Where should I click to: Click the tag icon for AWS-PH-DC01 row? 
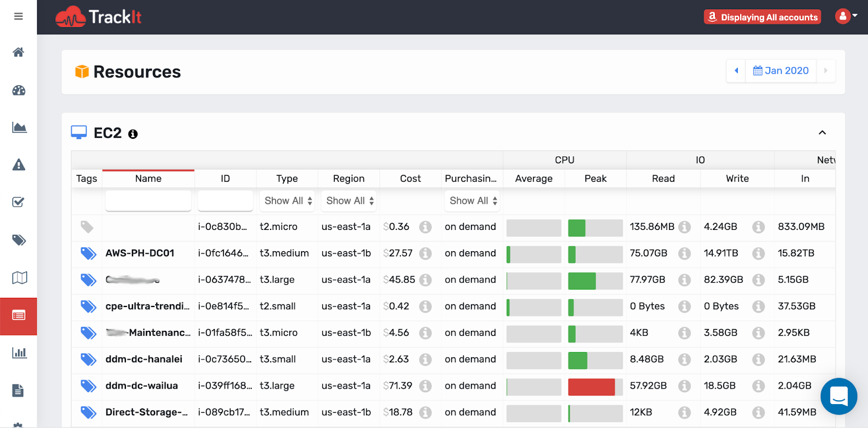coord(88,253)
